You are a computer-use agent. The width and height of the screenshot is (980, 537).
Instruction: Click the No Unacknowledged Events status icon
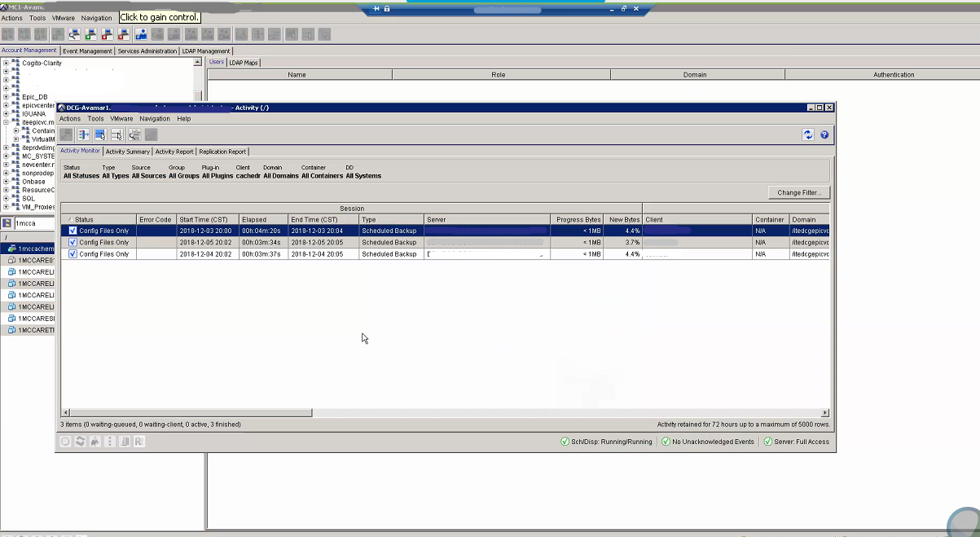[668, 441]
